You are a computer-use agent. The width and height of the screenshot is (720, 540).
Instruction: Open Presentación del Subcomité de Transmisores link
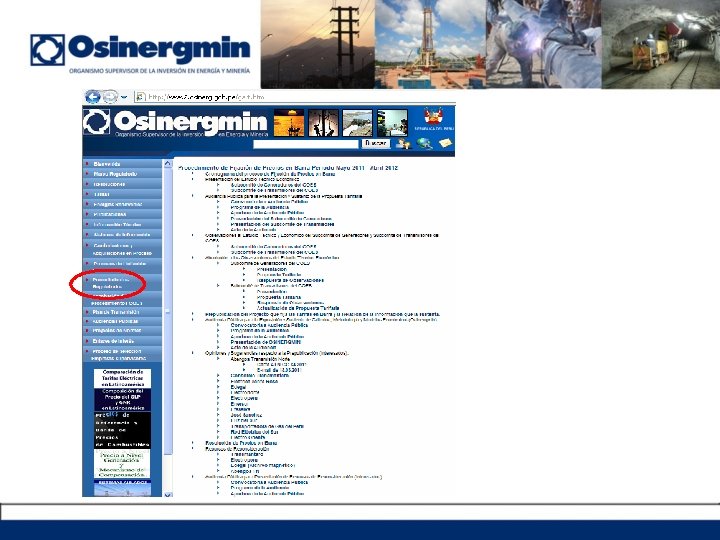(282, 225)
